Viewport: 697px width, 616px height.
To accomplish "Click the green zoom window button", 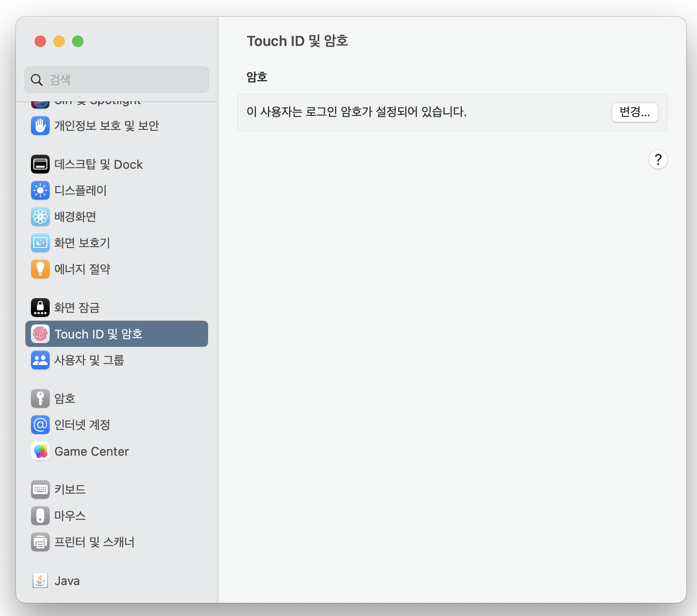I will [x=78, y=41].
